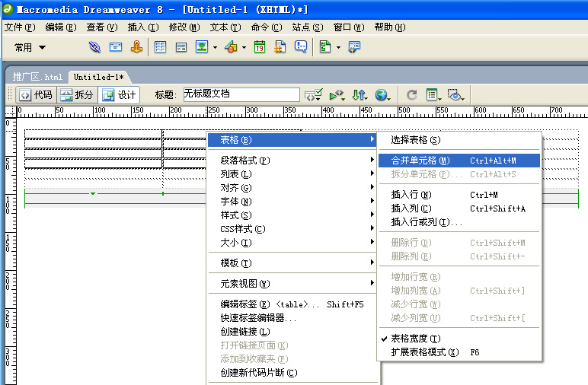
Task: Click Preview in Browser globe icon
Action: coord(383,95)
